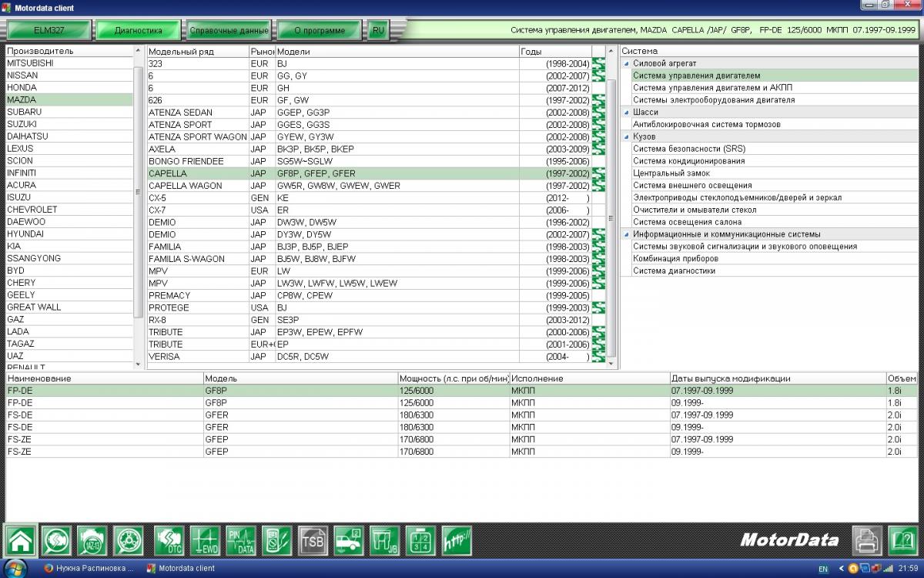Click the manufacturer list scrollbar
This screenshot has width=924, height=578.
pos(139,193)
